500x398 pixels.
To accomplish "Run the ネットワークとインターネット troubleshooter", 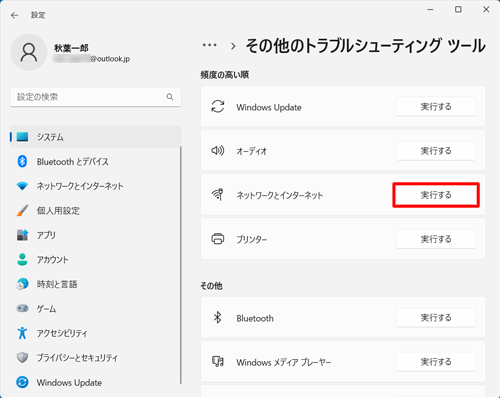I will tap(436, 195).
